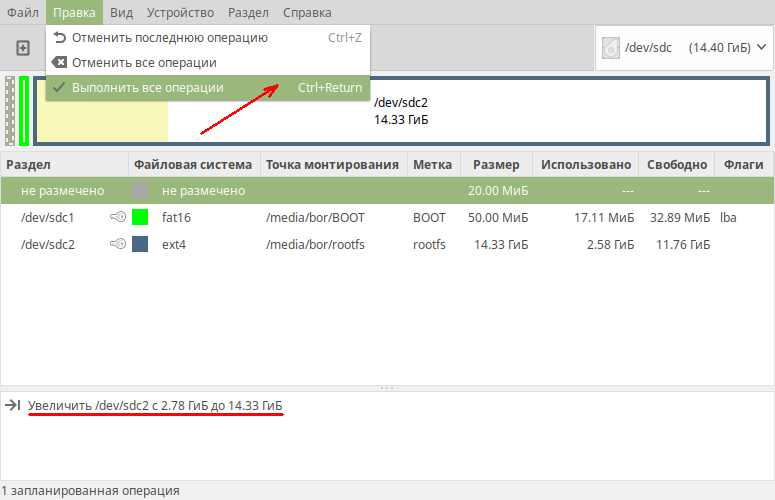775x500 pixels.
Task: Click the fat16 file system text
Action: 176,217
